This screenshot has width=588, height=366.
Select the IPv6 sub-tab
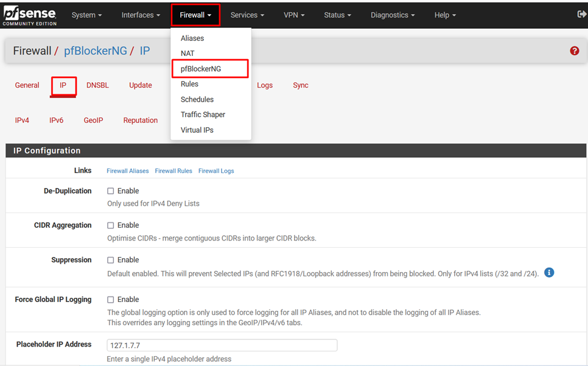tap(56, 121)
